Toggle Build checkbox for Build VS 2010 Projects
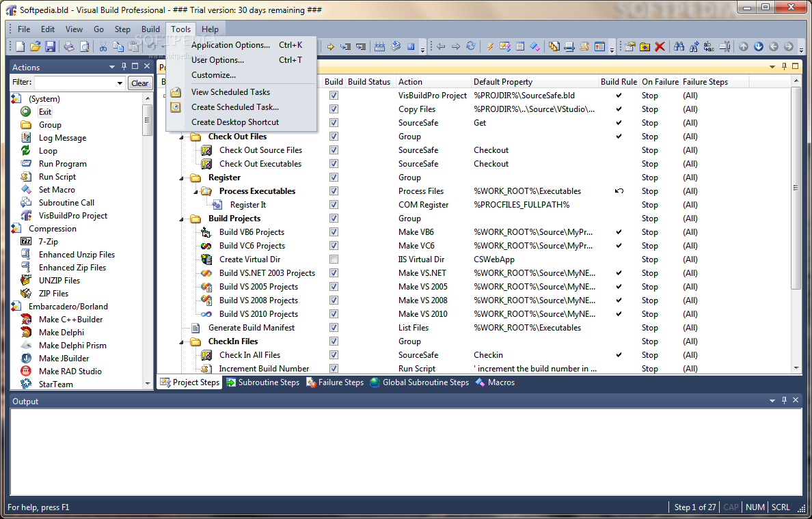 334,313
